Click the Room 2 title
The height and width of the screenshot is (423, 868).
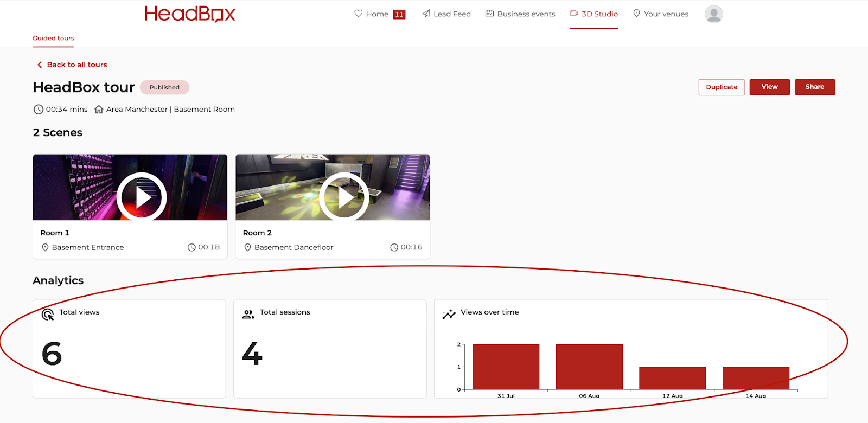(257, 233)
